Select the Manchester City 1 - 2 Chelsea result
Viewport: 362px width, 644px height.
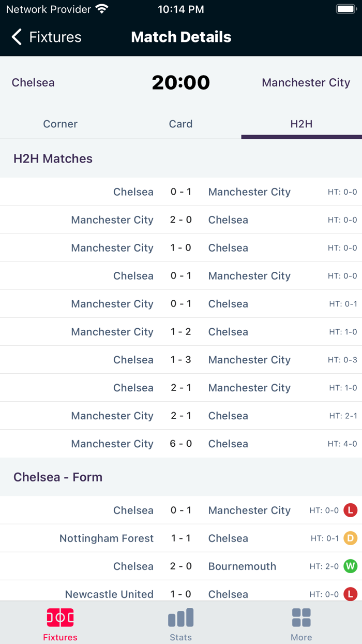[181, 332]
